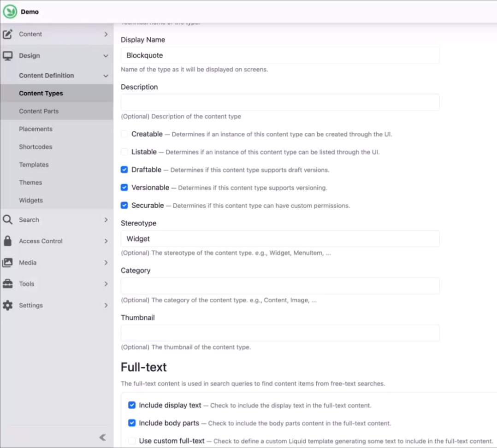Open the Templates menu item

pos(57,165)
